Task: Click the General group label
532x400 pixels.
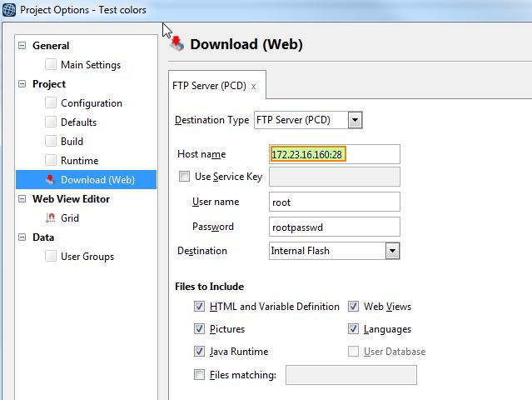Action: click(x=51, y=46)
